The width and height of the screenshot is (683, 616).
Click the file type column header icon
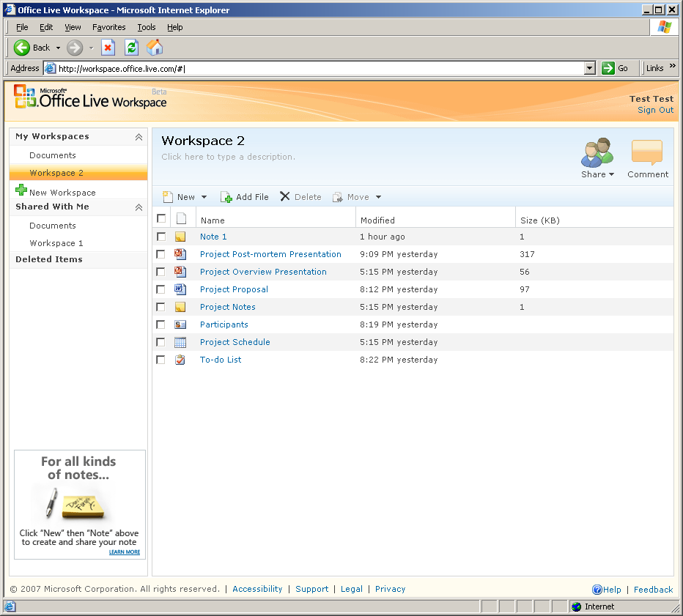[x=181, y=218]
